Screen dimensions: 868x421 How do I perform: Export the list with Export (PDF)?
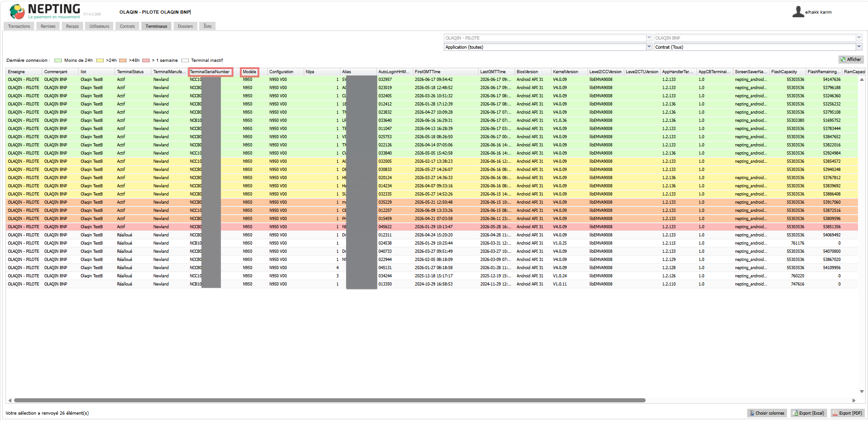[848, 413]
